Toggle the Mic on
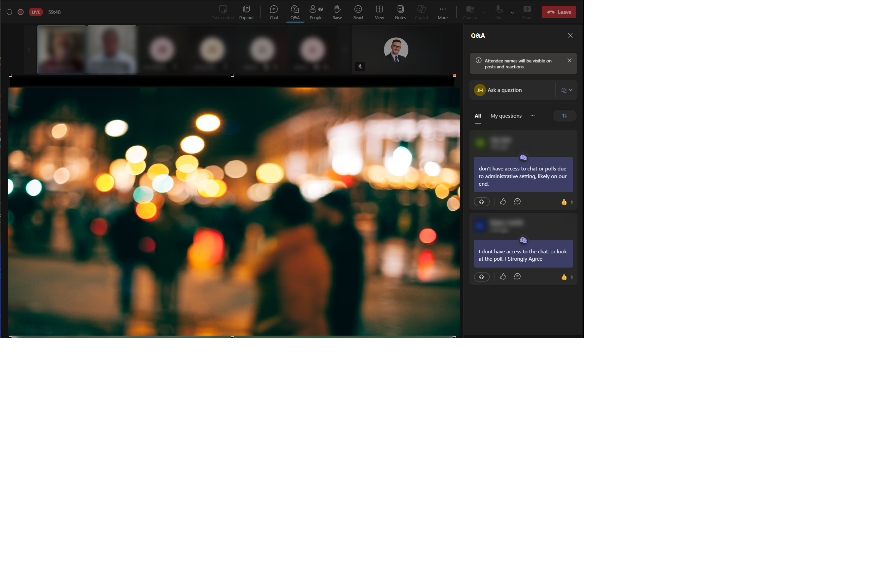882x588 pixels. click(x=498, y=12)
